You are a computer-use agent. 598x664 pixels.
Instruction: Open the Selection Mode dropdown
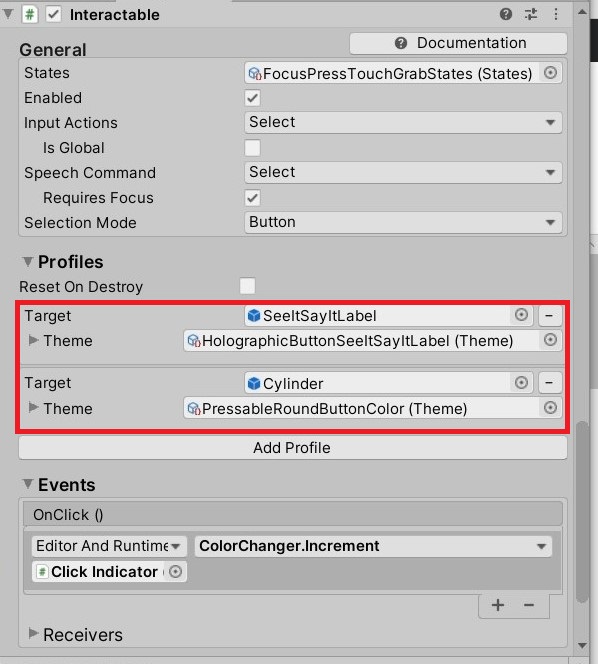403,222
